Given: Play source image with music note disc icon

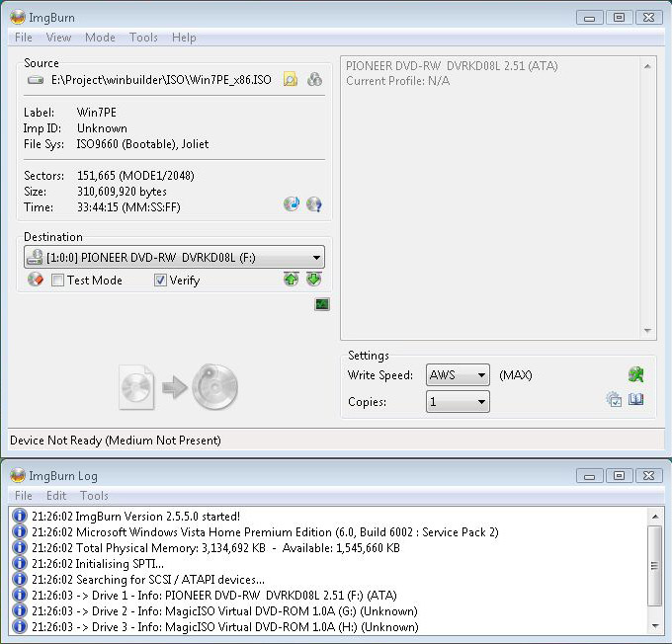Looking at the screenshot, I should [x=292, y=203].
